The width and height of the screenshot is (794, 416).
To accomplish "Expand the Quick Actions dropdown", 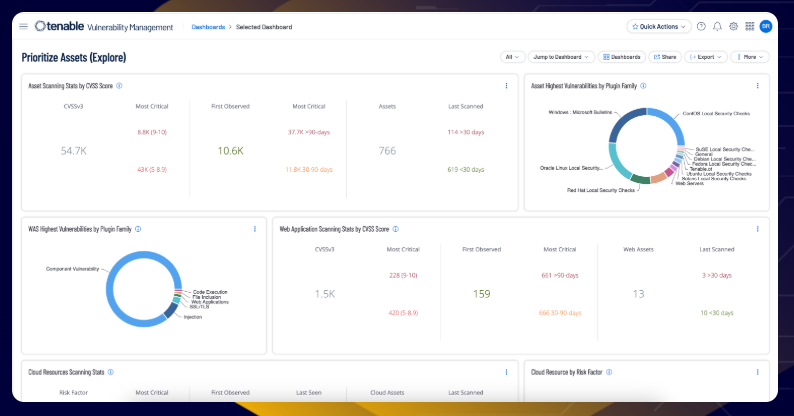I will pos(659,27).
